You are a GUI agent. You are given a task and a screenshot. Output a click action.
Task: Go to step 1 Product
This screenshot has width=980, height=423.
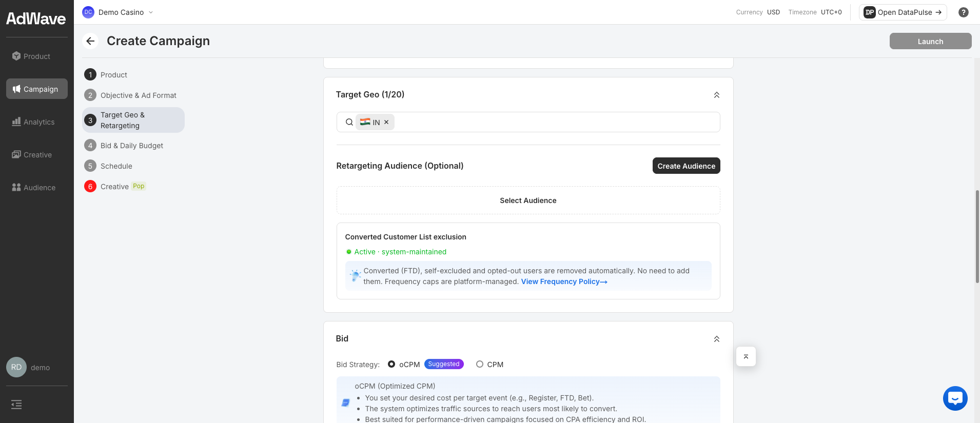click(133, 75)
